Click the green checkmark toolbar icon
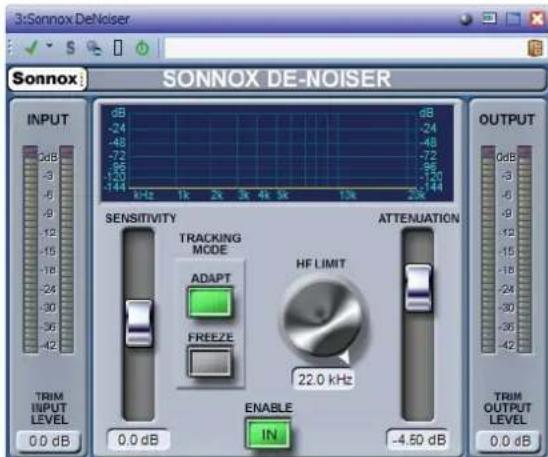This screenshot has height=457, width=548. click(32, 48)
